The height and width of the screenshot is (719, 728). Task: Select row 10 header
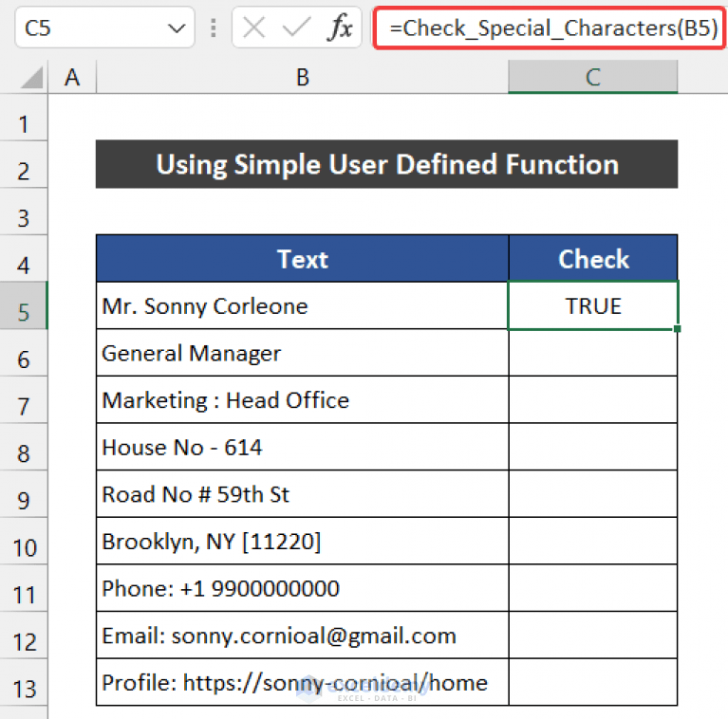[24, 541]
